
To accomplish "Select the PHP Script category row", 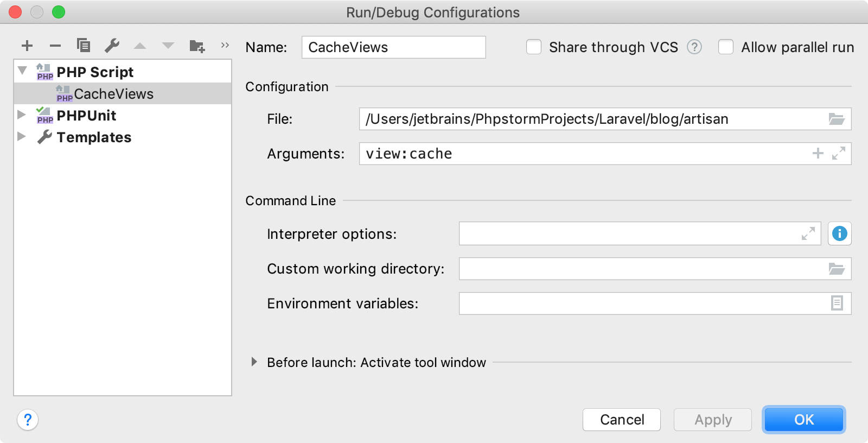I will [x=123, y=72].
